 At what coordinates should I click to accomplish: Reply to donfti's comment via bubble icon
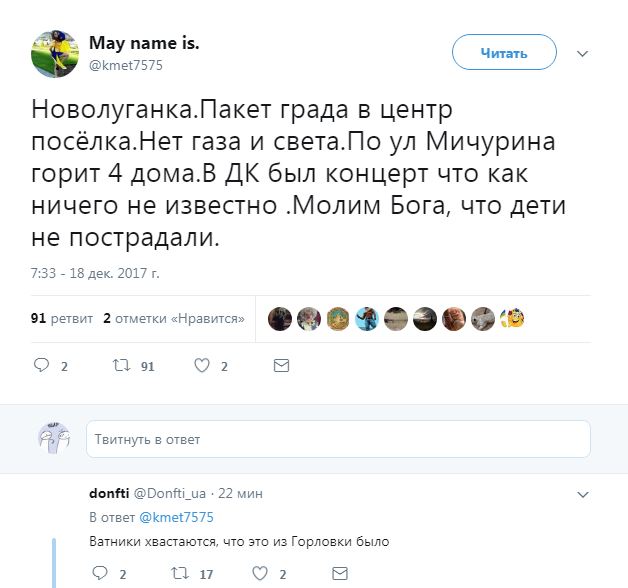(x=99, y=574)
